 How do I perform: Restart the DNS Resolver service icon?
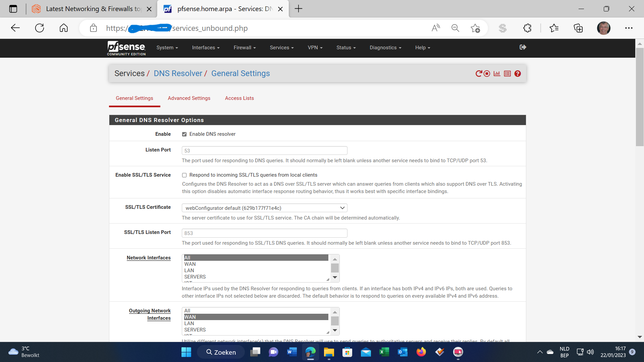pyautogui.click(x=479, y=73)
